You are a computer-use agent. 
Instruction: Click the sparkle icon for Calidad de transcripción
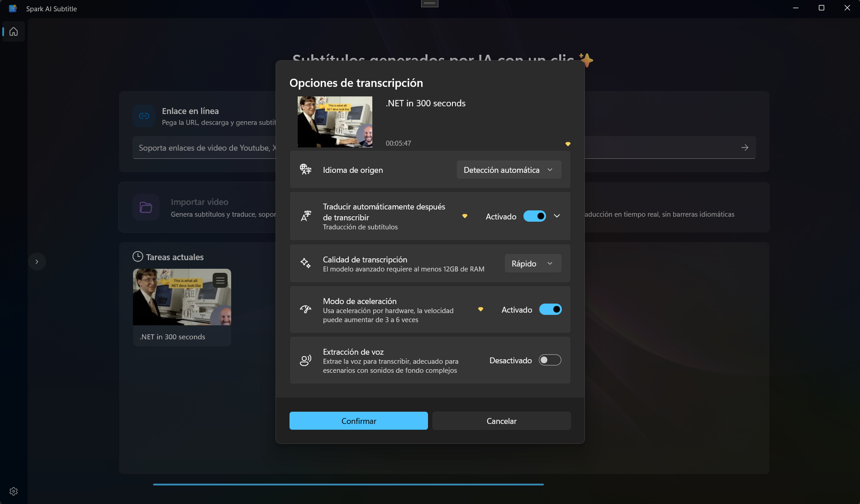coord(305,263)
